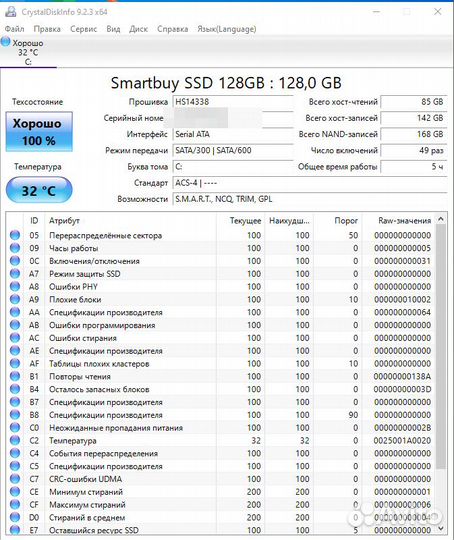Open the Диск menu

138,29
